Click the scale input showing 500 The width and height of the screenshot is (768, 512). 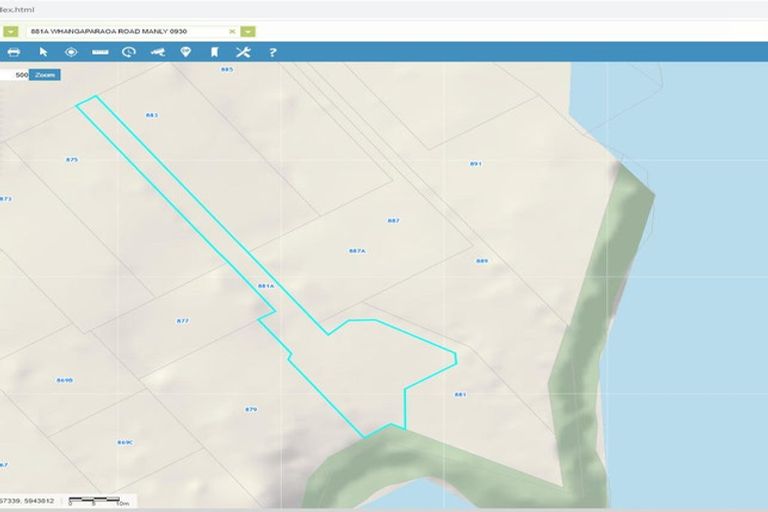coord(14,75)
